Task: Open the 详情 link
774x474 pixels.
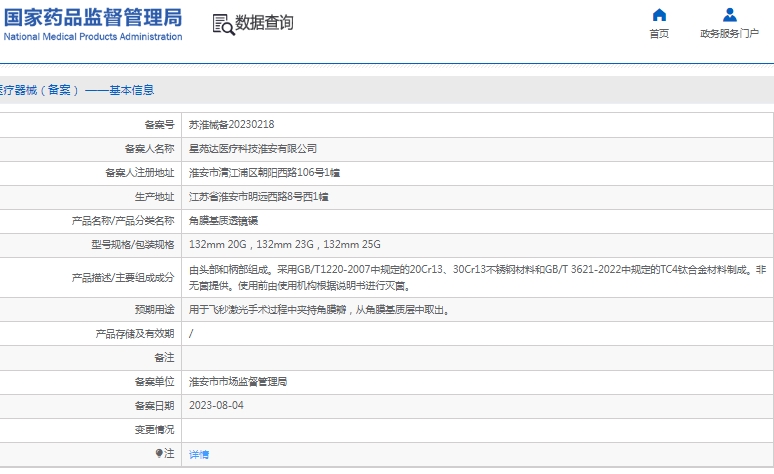Action: tap(199, 454)
